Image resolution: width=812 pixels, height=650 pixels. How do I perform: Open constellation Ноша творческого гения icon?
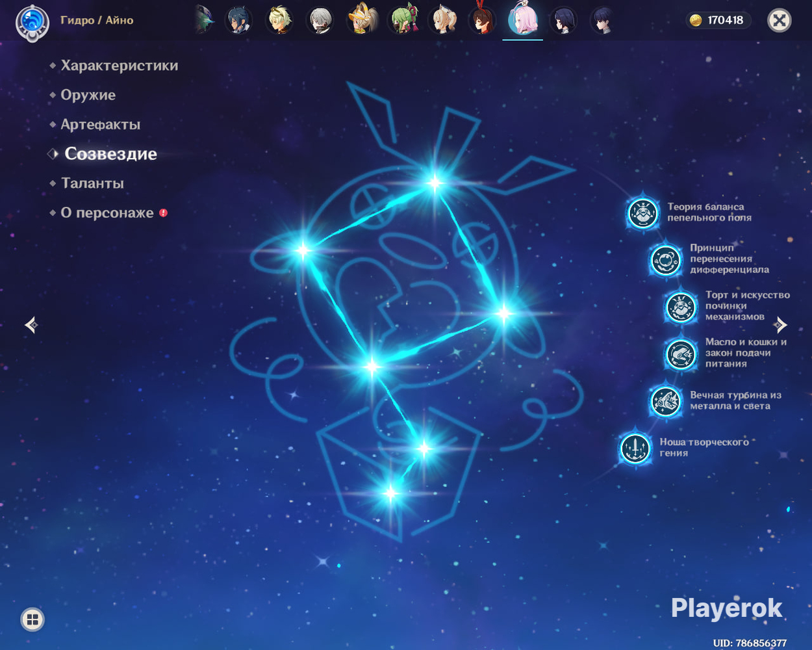[635, 448]
